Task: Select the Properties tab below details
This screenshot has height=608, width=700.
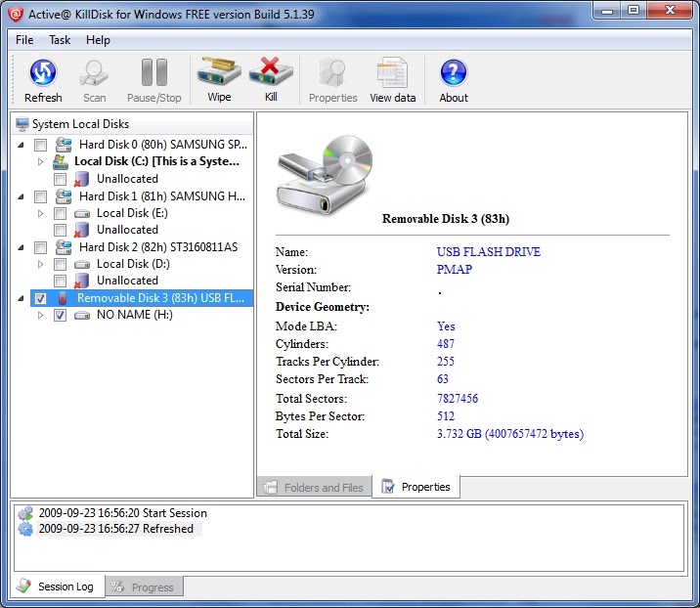Action: [x=416, y=487]
